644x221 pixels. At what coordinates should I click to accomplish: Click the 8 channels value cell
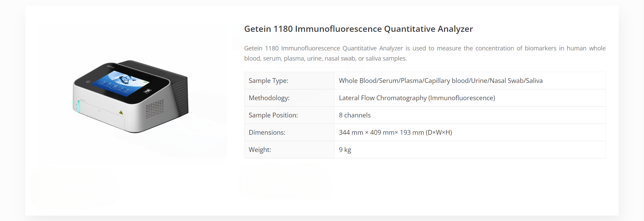click(x=470, y=115)
